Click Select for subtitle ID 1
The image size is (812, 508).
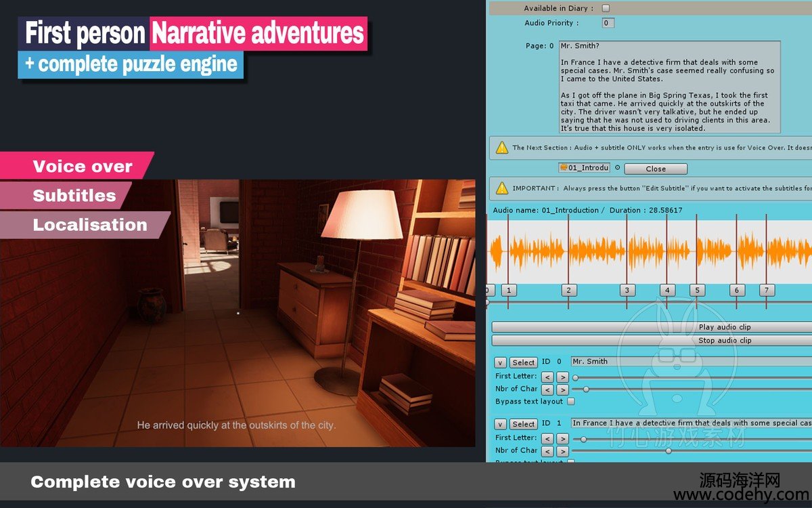pos(523,424)
